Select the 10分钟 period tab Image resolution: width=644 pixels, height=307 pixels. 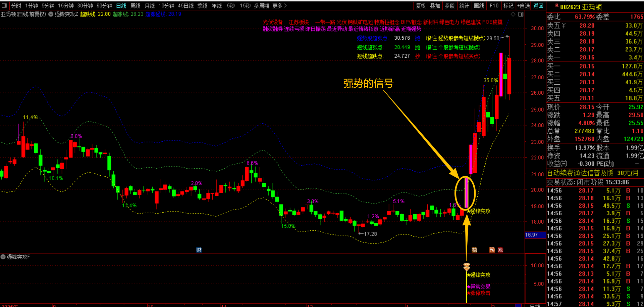[x=166, y=6]
